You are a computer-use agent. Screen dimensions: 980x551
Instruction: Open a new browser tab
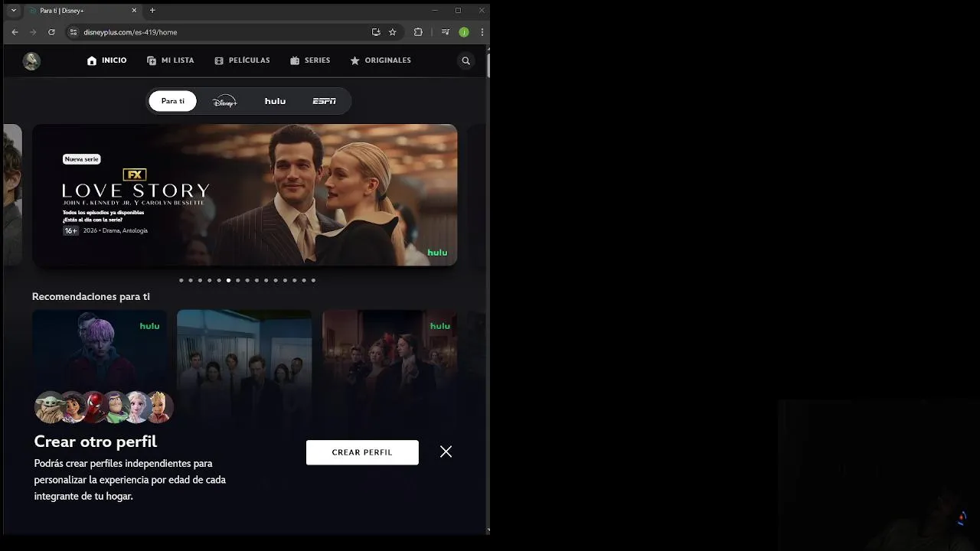click(152, 11)
